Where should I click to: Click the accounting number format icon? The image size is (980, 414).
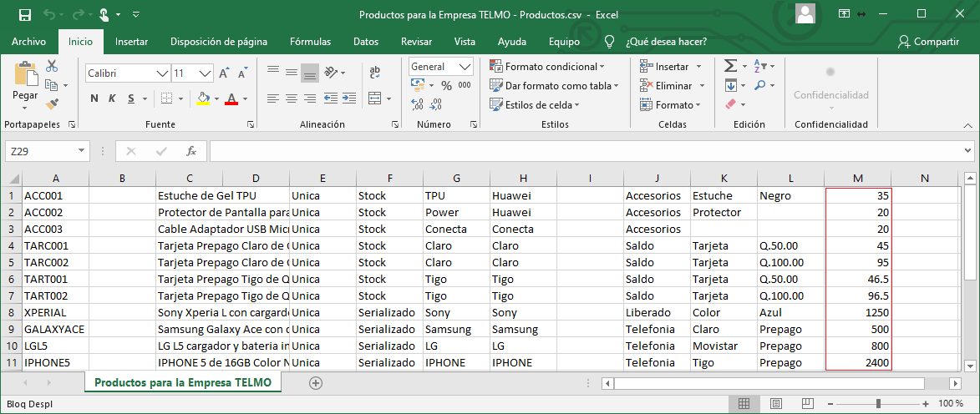click(418, 85)
